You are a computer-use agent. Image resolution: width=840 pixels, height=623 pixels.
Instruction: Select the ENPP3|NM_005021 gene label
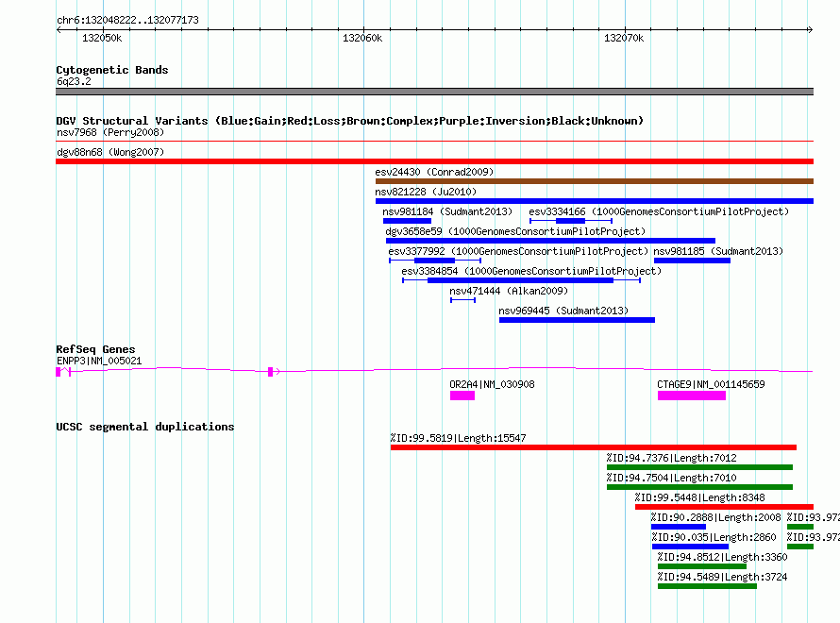pos(99,361)
